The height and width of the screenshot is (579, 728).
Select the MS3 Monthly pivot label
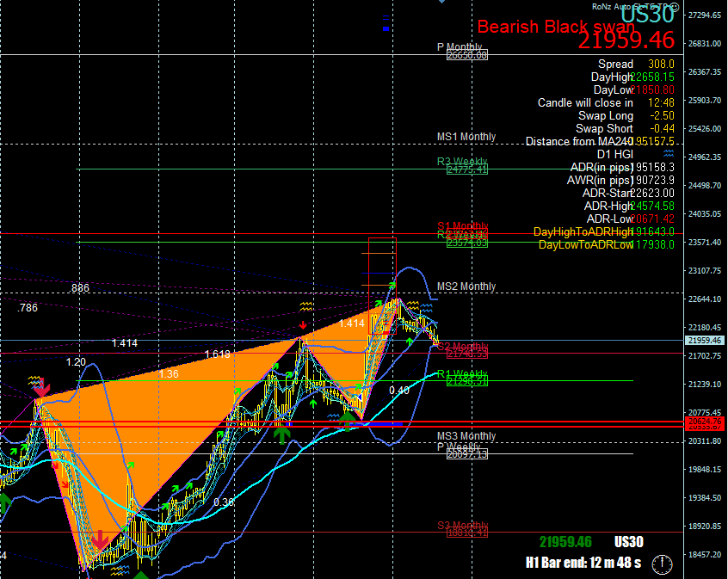466,436
